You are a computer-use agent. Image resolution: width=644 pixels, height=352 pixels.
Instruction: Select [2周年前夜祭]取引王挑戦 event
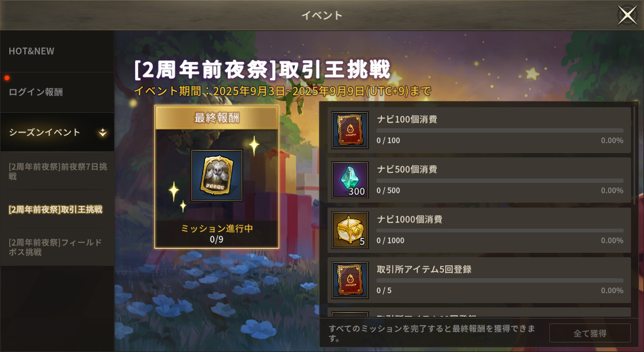57,209
